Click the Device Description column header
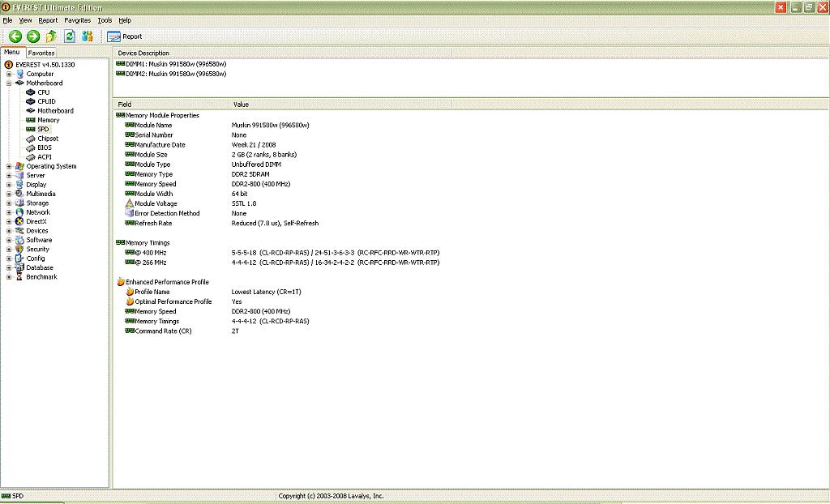 click(282, 53)
